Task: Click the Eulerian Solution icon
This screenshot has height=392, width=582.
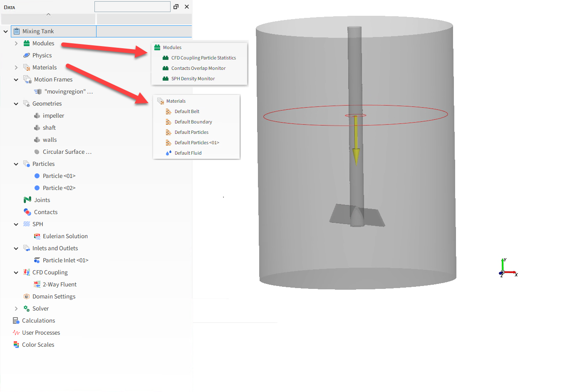Action: 37,236
